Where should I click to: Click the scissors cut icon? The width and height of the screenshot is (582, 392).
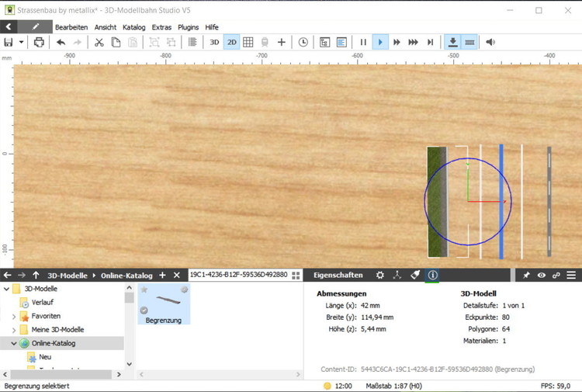(x=99, y=42)
